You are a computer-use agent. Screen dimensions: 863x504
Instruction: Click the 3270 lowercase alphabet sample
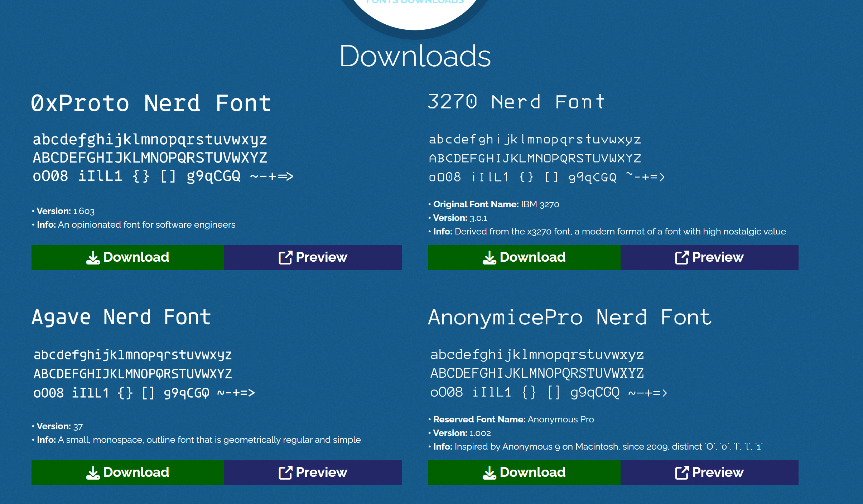535,140
